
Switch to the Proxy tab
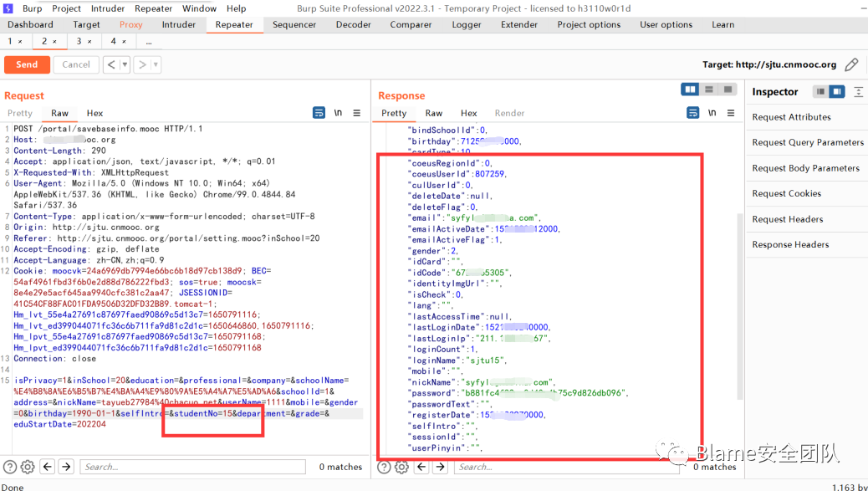131,24
